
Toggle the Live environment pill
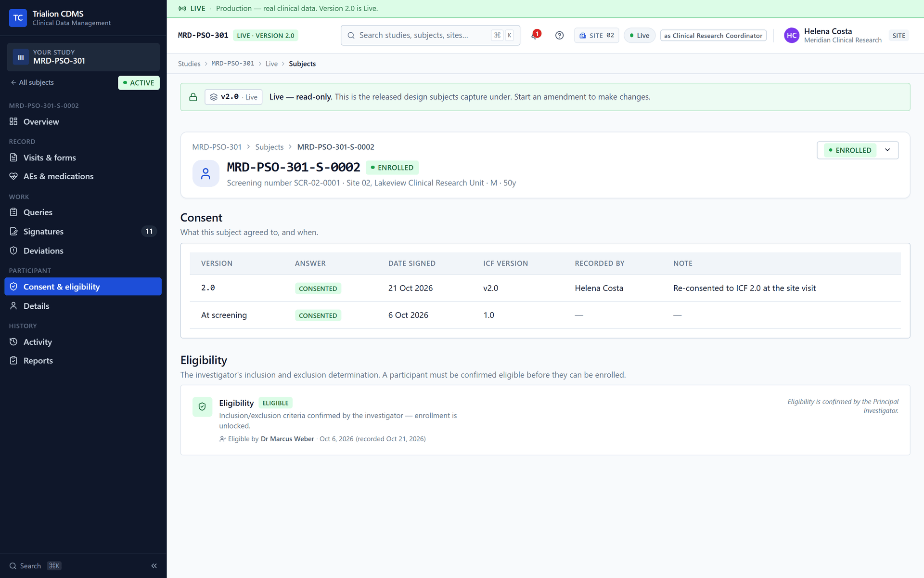pos(640,35)
